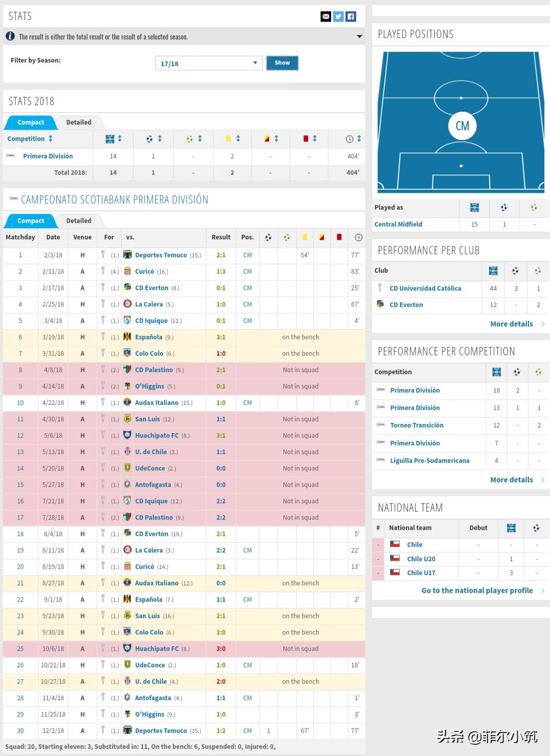Click Antofagasta crest on matchday 15

click(x=128, y=484)
